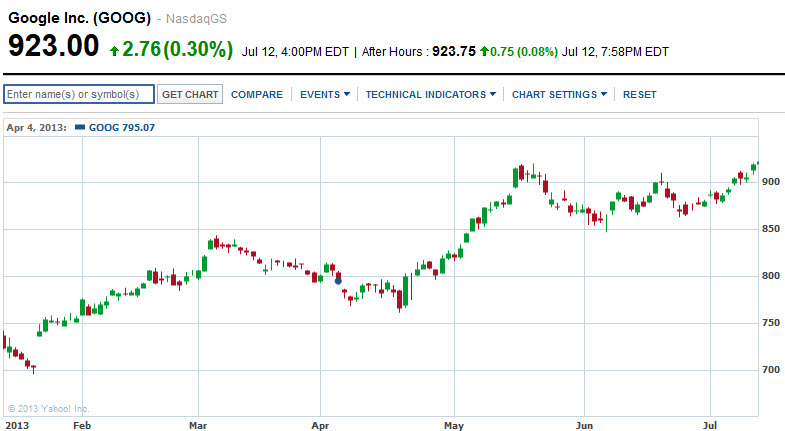Click the Apr 4, 2013 date label
This screenshot has width=785, height=431.
[x=36, y=128]
